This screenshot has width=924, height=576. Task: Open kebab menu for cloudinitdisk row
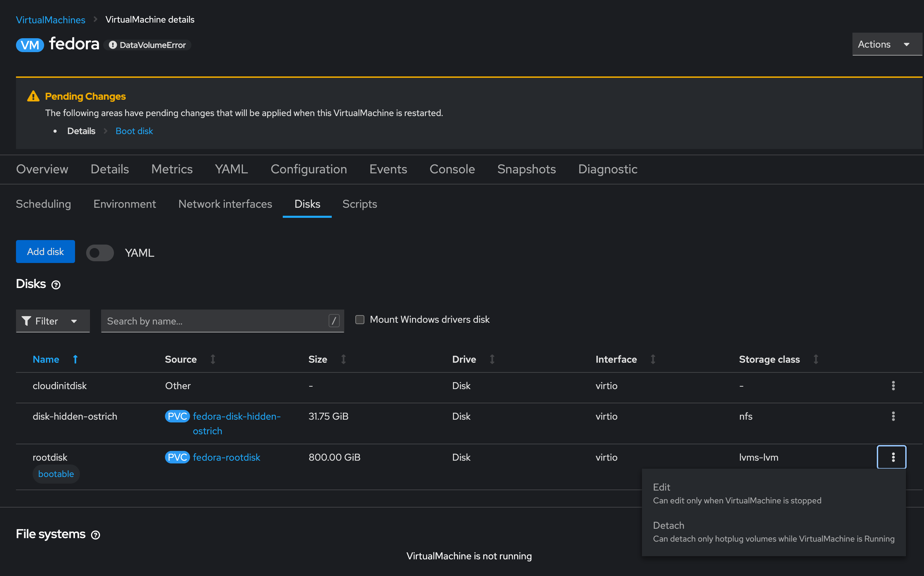tap(893, 386)
